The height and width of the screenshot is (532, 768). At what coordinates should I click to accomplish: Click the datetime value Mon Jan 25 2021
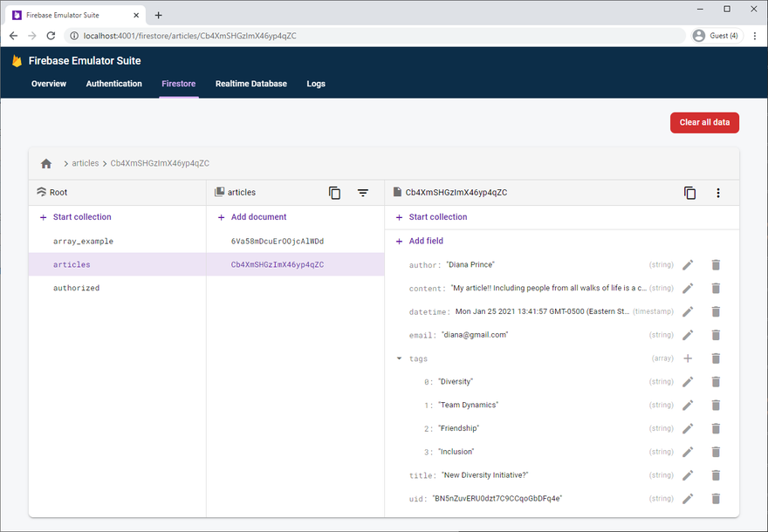[543, 311]
